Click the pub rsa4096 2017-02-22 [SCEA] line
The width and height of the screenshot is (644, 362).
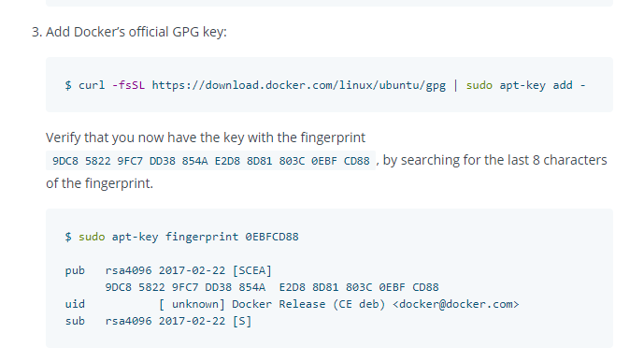(168, 270)
